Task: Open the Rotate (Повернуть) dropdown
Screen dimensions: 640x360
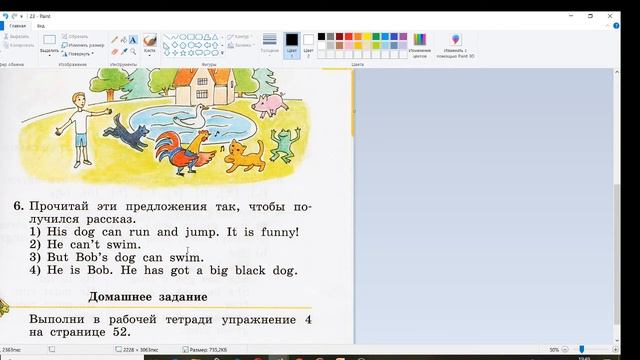Action: (x=78, y=53)
